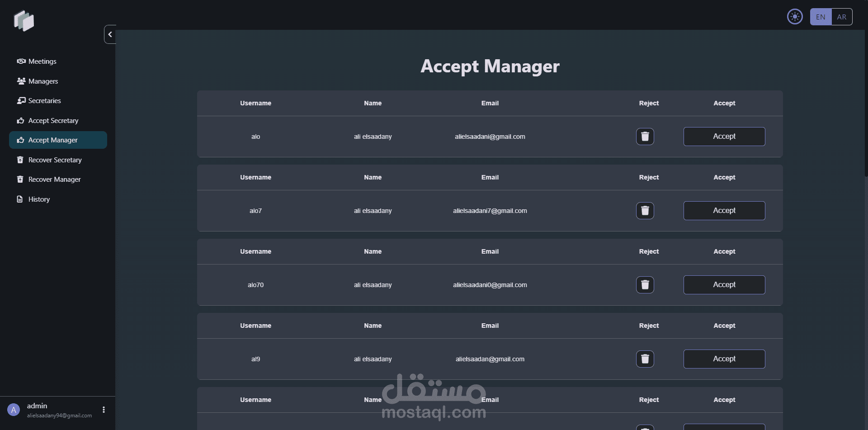Accept manager request for alo70
The image size is (868, 430).
click(724, 285)
